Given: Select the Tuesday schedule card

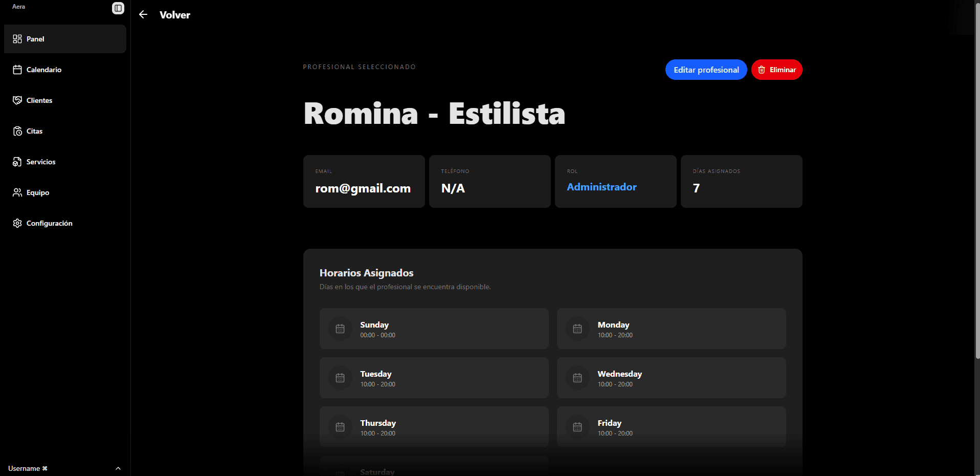Looking at the screenshot, I should click(x=434, y=378).
